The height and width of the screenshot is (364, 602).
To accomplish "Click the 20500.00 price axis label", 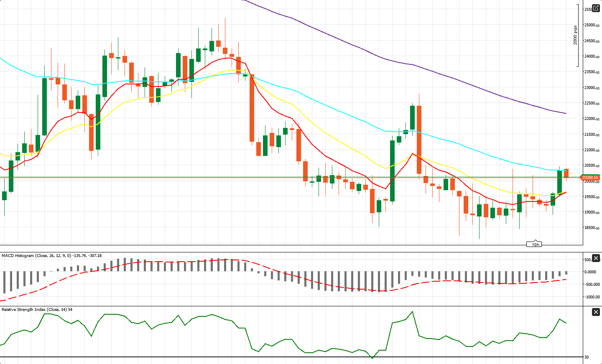I will pyautogui.click(x=592, y=165).
